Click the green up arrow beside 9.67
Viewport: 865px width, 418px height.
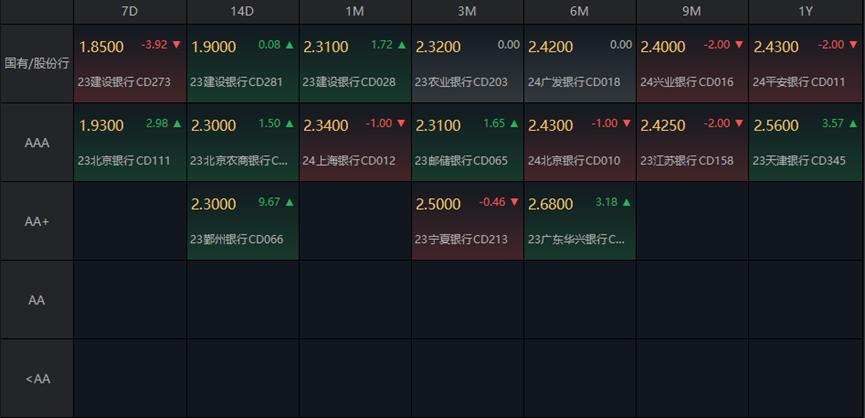click(290, 202)
